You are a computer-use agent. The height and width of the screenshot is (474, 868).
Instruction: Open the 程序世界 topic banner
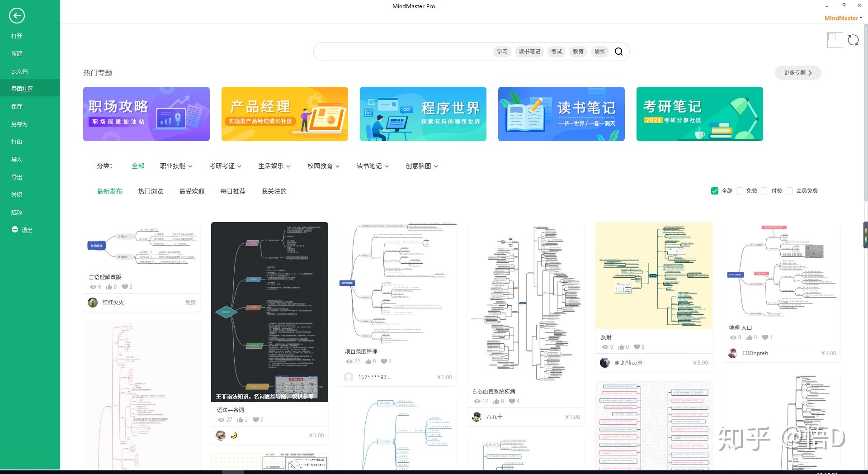click(423, 114)
